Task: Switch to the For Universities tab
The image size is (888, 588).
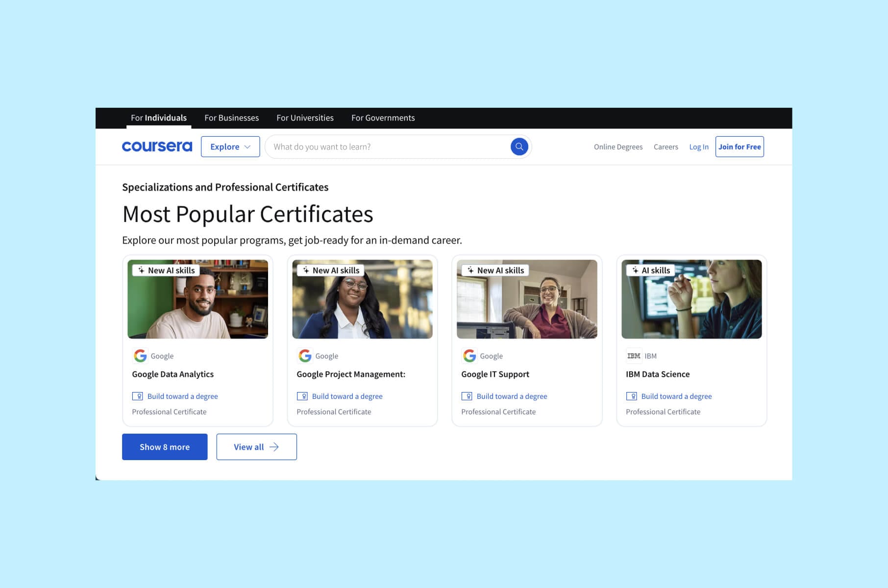Action: (305, 118)
